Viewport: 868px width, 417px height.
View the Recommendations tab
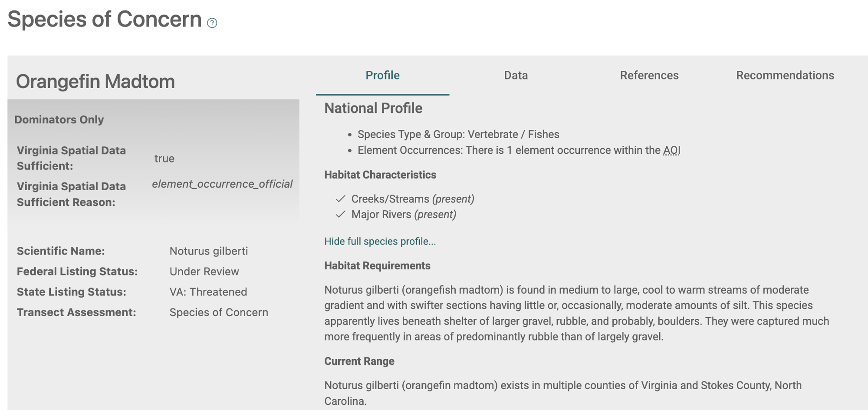click(x=785, y=76)
